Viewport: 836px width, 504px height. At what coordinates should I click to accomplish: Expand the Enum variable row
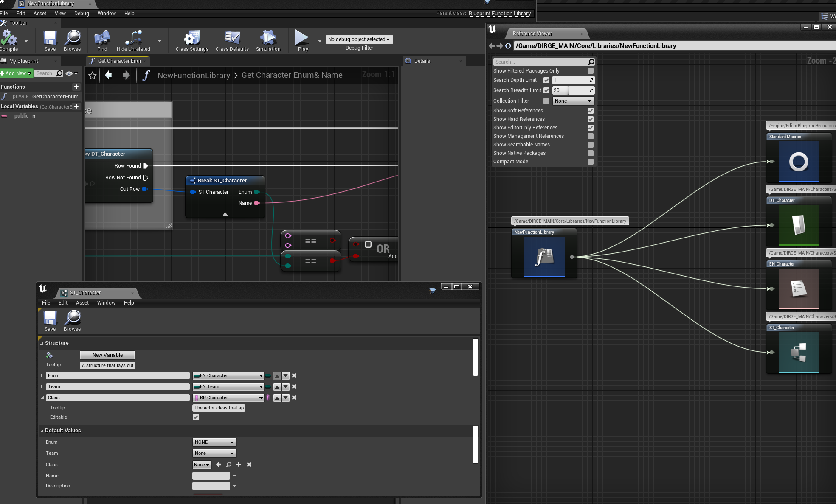[x=42, y=375]
